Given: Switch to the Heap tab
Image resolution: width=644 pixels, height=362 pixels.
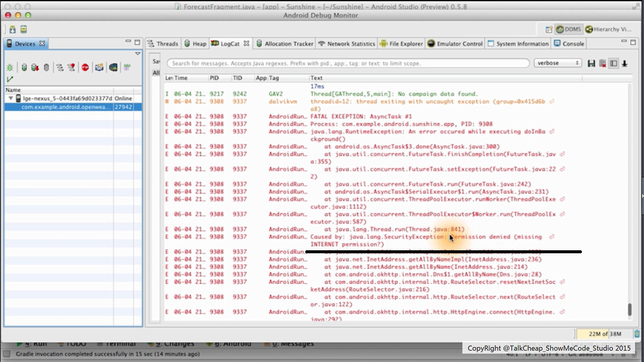Looking at the screenshot, I should (195, 44).
